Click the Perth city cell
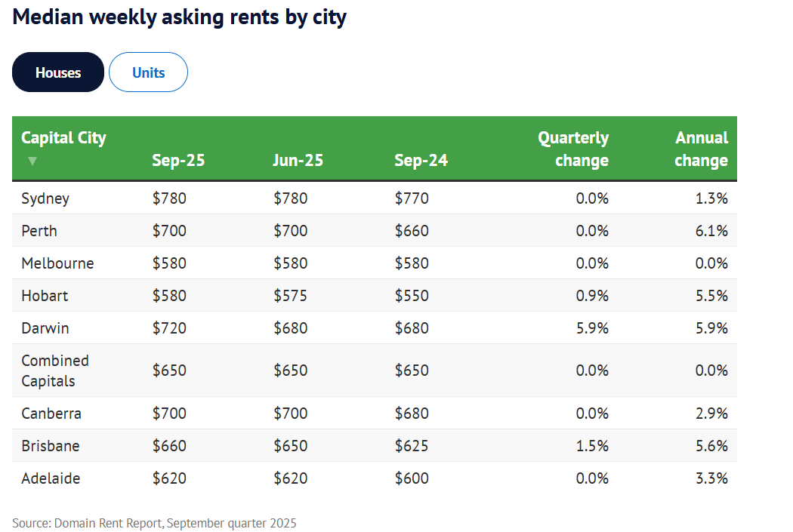This screenshot has width=793, height=532. pos(39,231)
